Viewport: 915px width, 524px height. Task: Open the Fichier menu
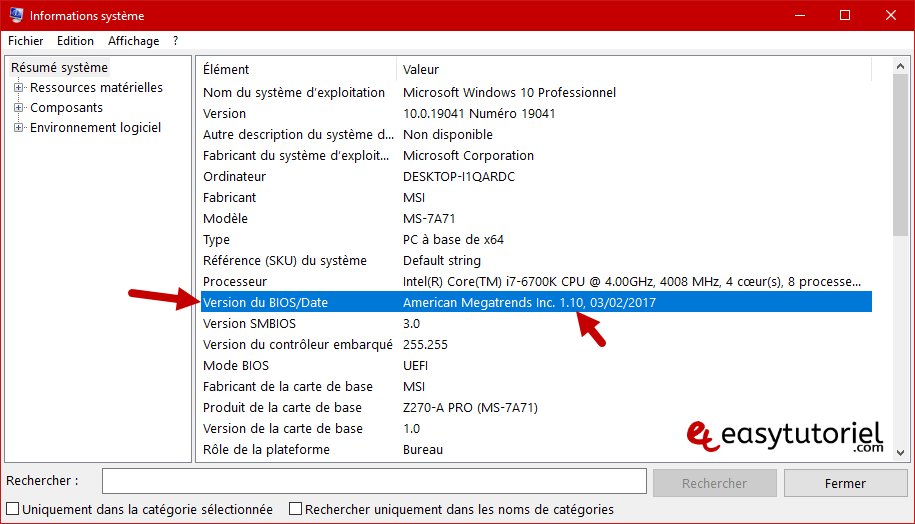pos(26,41)
